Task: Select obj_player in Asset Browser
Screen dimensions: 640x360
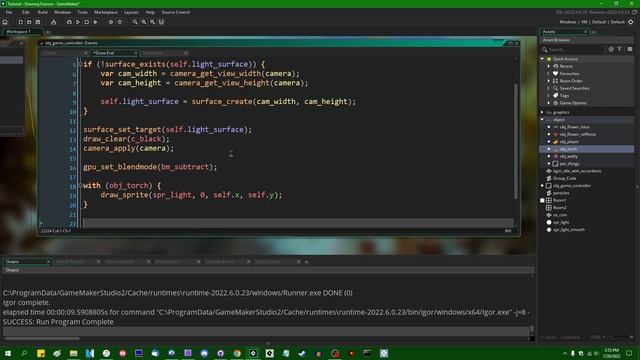Action: coord(587,142)
